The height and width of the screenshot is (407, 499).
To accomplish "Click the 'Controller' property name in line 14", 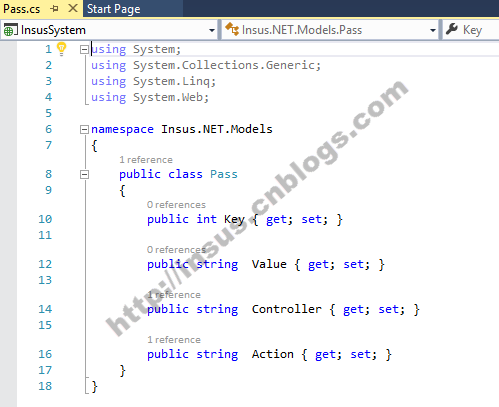I will tap(287, 309).
